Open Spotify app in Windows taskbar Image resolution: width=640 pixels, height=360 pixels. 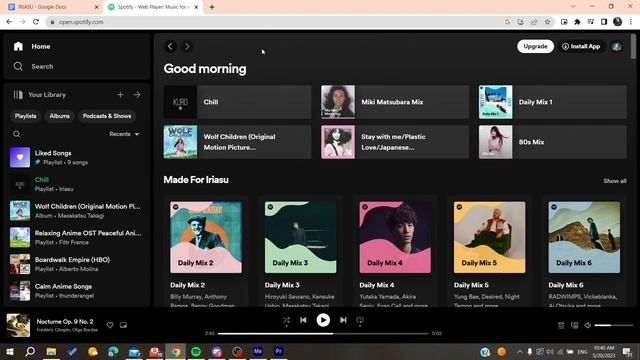(196, 351)
